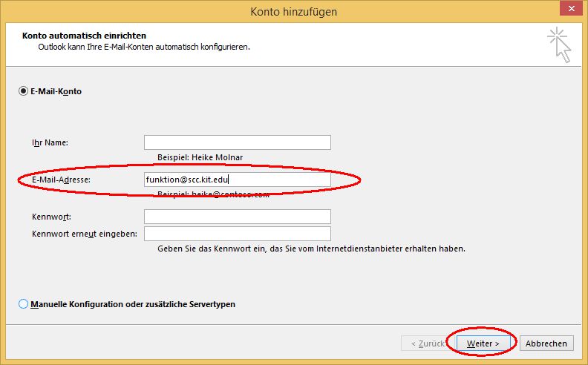The width and height of the screenshot is (588, 365).
Task: Click the wizard cursor sparkle icon
Action: coord(561,45)
